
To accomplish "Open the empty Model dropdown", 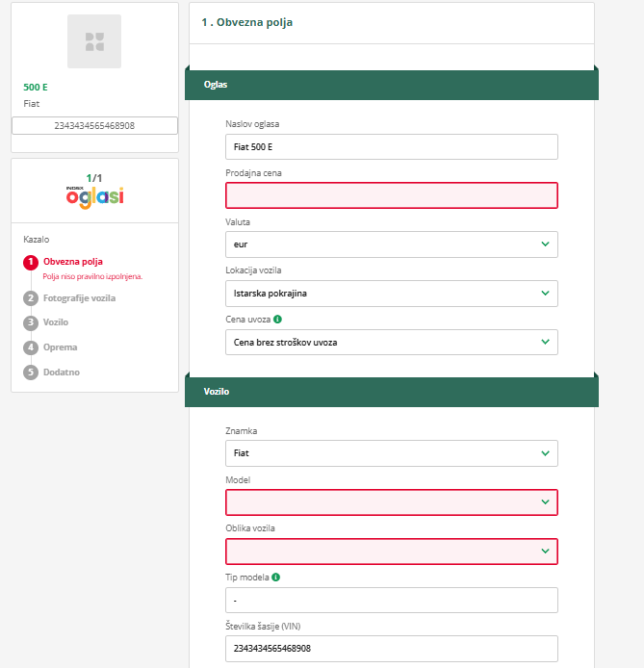I will click(x=392, y=502).
